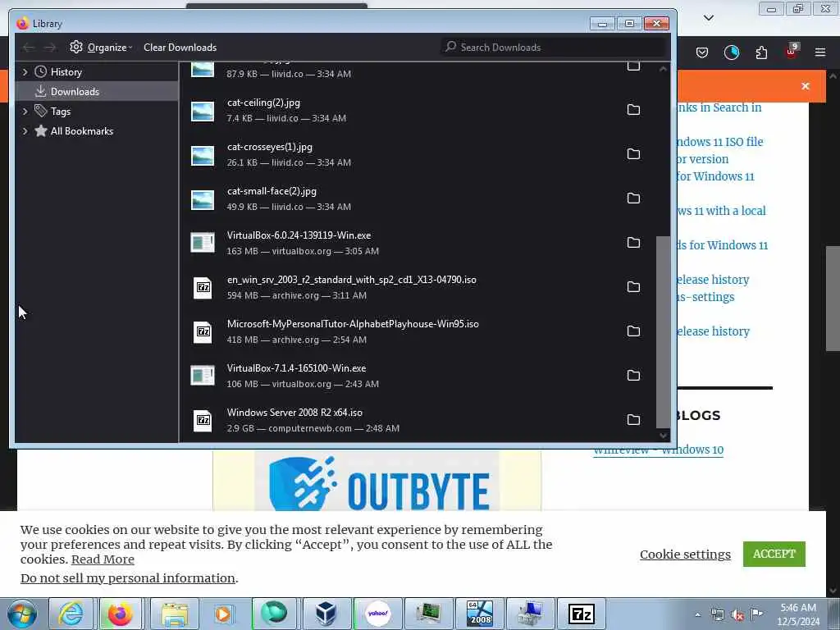The image size is (840, 630).
Task: Launch Internet Explorer from taskbar
Action: [71, 614]
